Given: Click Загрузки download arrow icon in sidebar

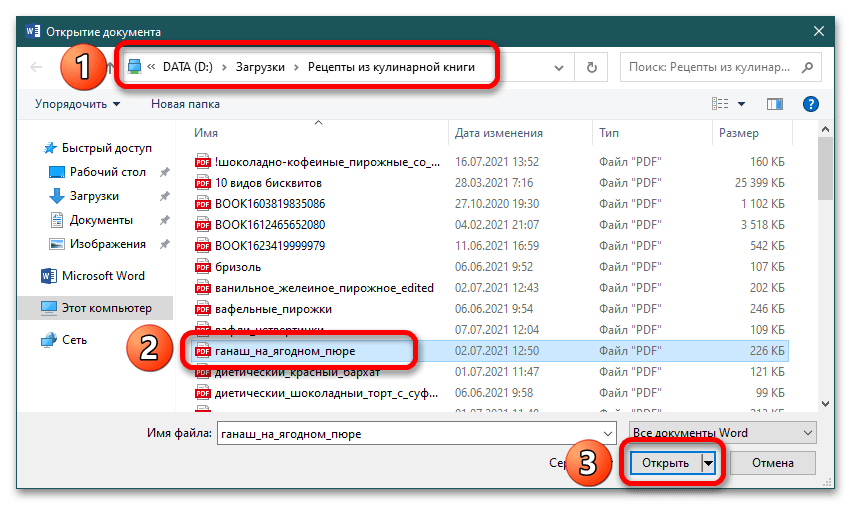Looking at the screenshot, I should (x=57, y=196).
